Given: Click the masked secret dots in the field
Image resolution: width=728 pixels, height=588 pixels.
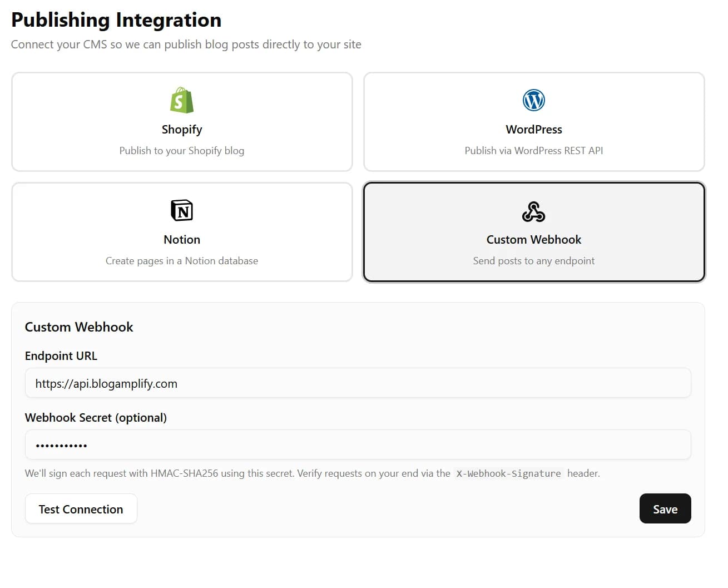Looking at the screenshot, I should point(61,444).
